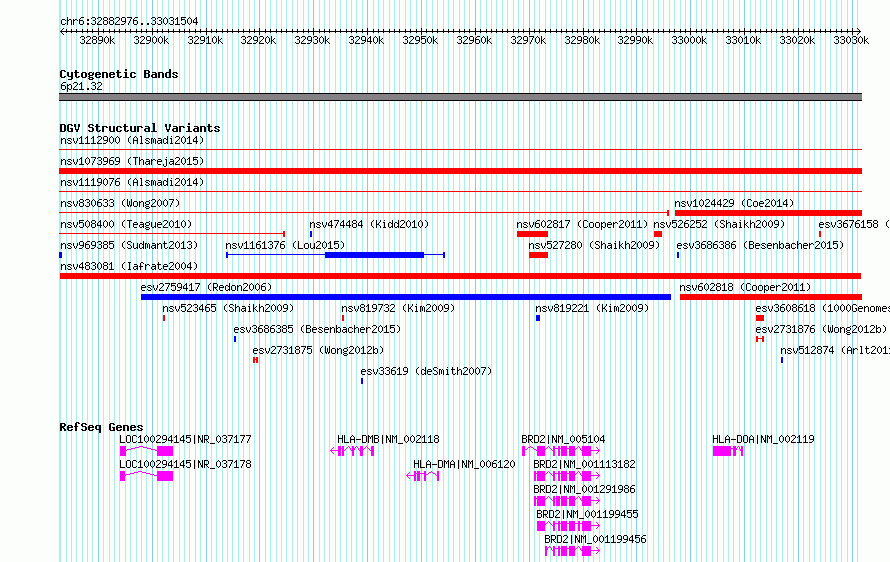Click nsv819221 (Kim2009) label
The width and height of the screenshot is (890, 562).
(592, 308)
